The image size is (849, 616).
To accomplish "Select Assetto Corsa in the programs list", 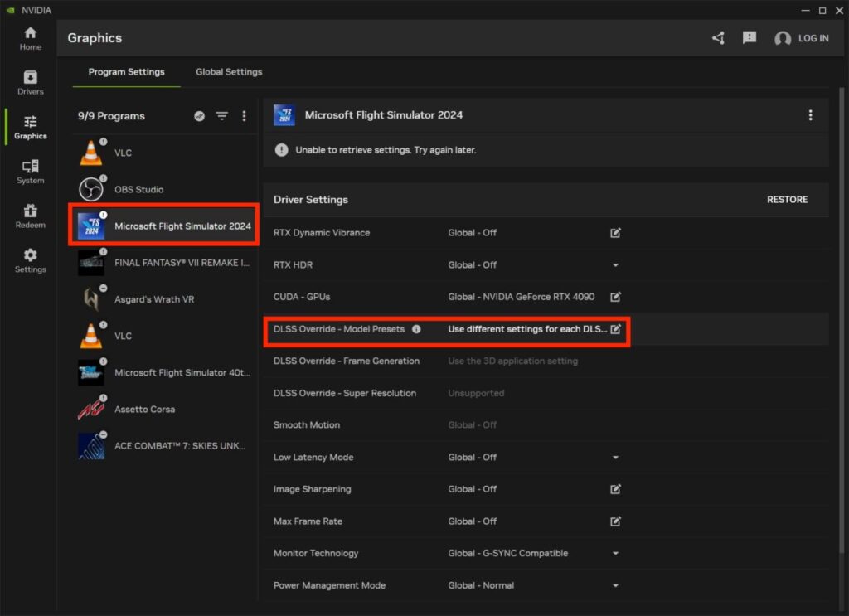I will (164, 410).
